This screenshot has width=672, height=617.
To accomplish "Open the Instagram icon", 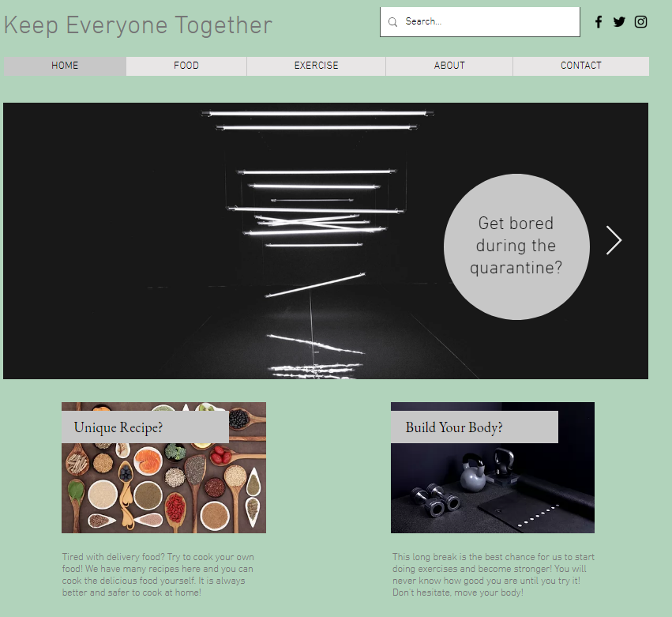I will click(x=640, y=21).
